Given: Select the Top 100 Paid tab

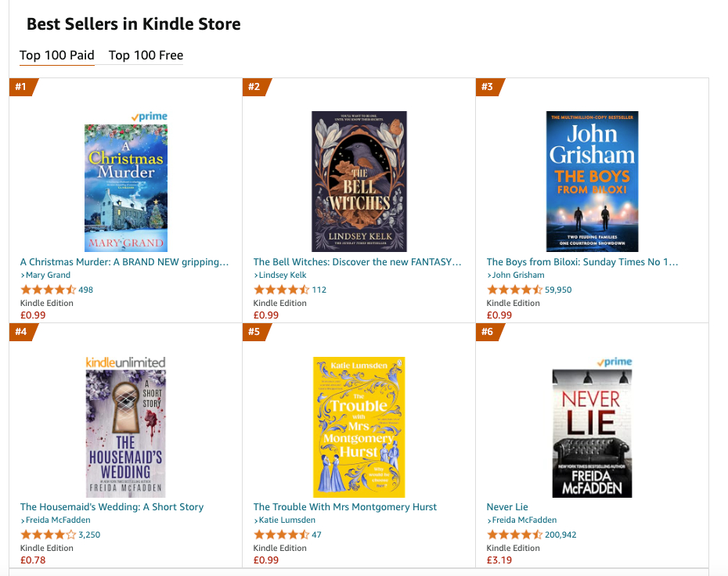Looking at the screenshot, I should tap(57, 56).
